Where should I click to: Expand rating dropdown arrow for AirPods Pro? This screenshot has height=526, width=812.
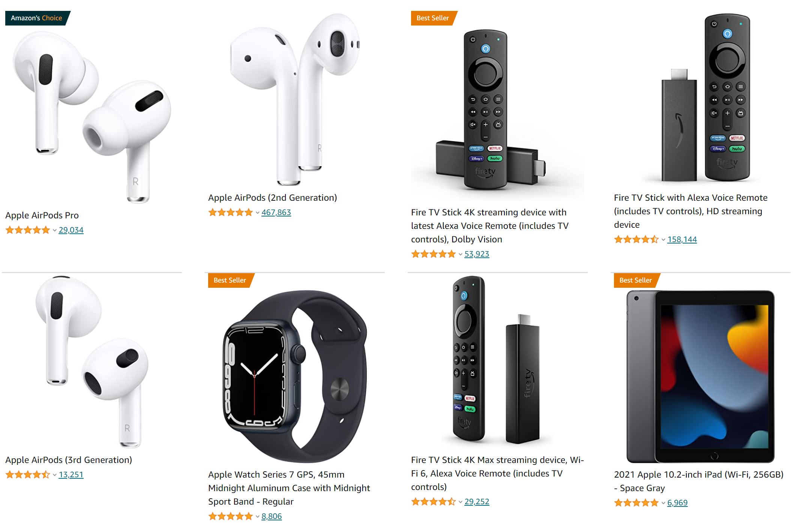(54, 230)
